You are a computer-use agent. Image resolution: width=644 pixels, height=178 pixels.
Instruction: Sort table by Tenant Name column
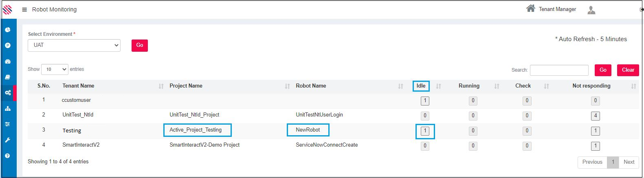pyautogui.click(x=78, y=86)
